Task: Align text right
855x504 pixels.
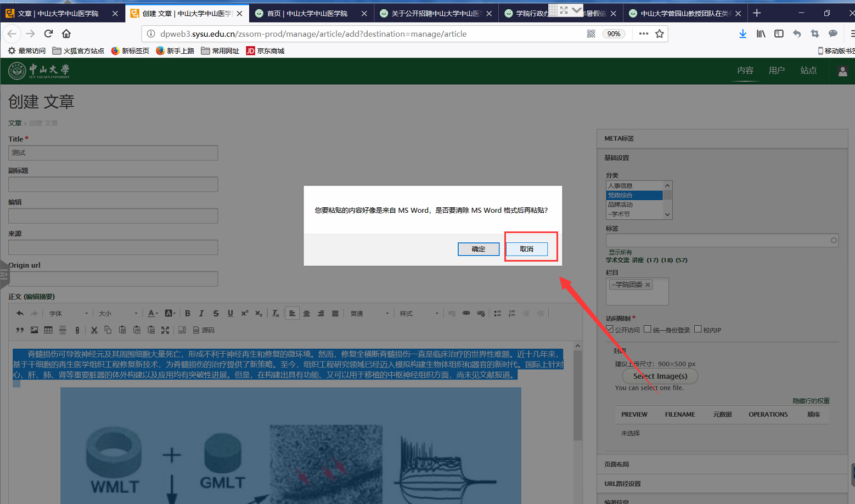Action: (321, 313)
